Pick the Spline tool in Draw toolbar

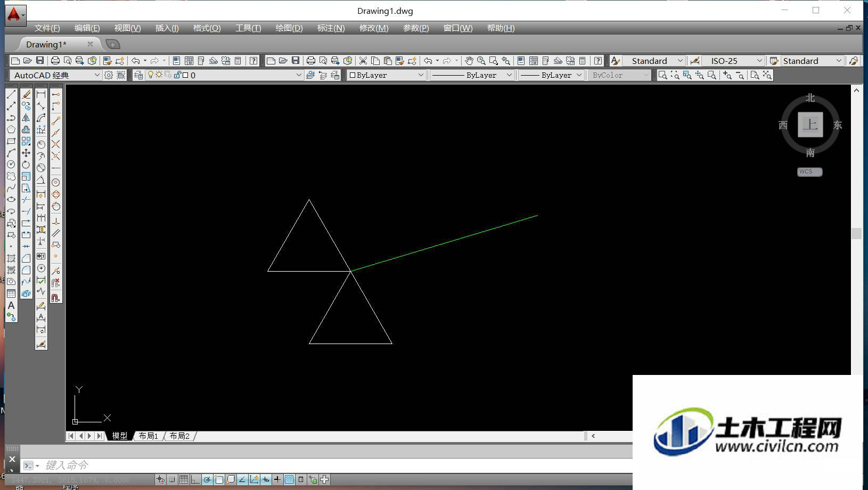point(11,188)
